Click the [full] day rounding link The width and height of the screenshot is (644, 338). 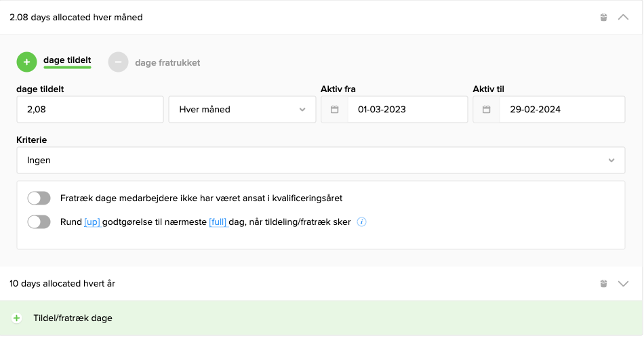click(x=218, y=222)
